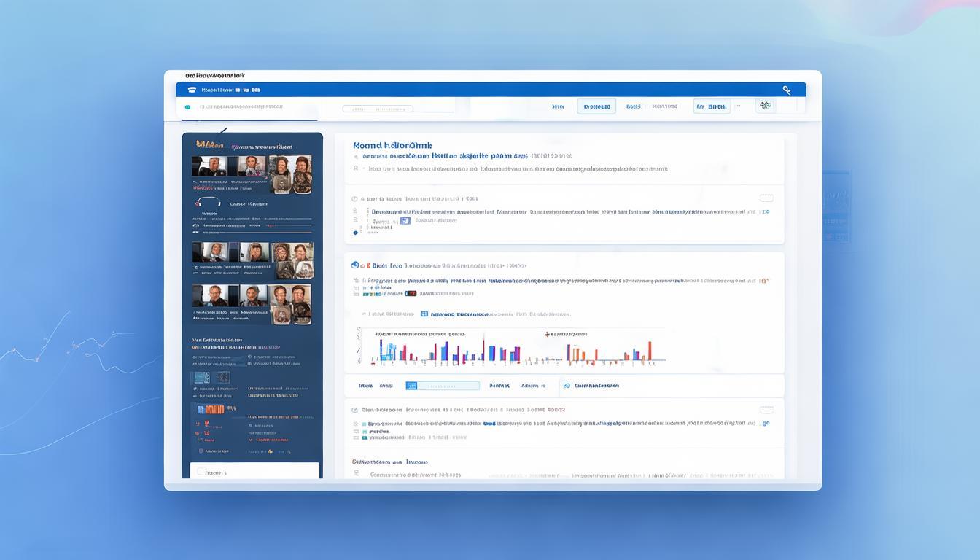
Task: Select the first outlined tab in the top navigation
Action: pyautogui.click(x=596, y=106)
